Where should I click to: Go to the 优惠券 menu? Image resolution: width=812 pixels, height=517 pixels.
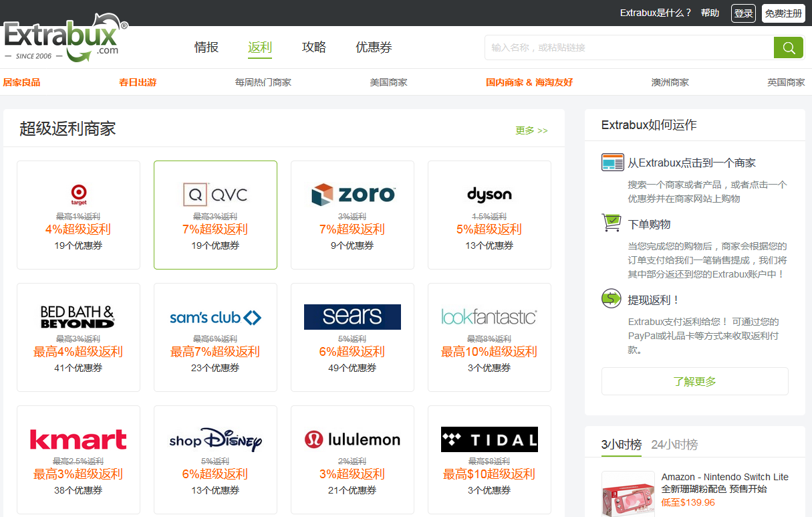(x=374, y=47)
